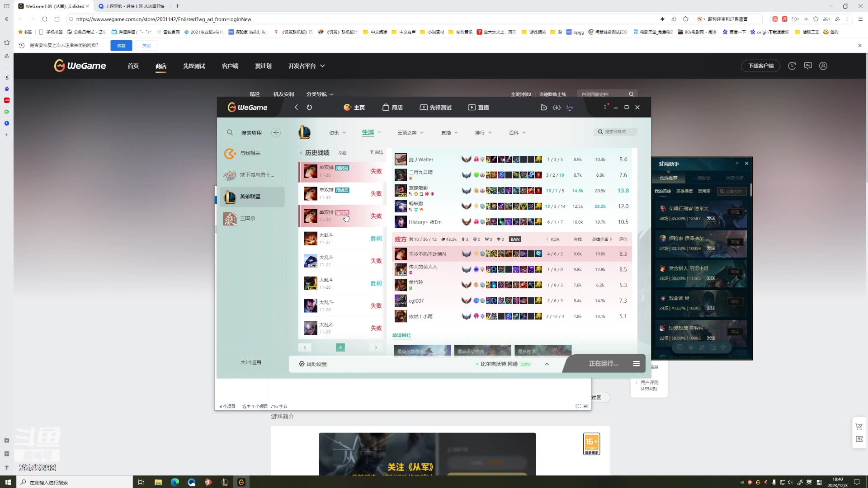Click the history clock icon in website header

coord(792,66)
